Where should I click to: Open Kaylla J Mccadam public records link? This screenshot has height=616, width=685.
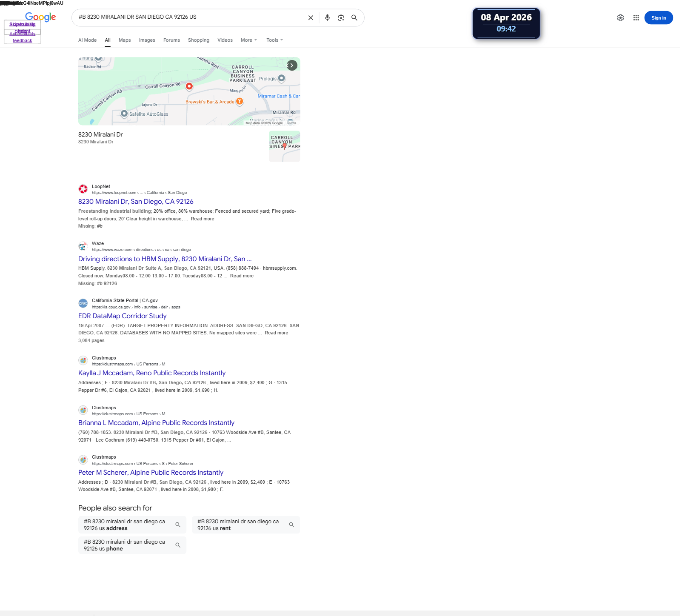(x=152, y=373)
